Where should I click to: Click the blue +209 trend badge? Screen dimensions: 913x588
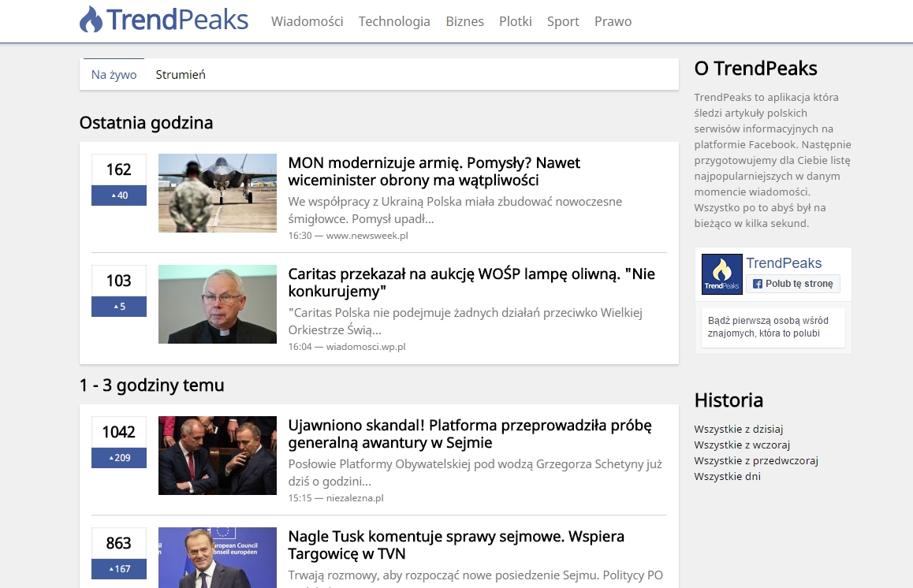click(119, 458)
